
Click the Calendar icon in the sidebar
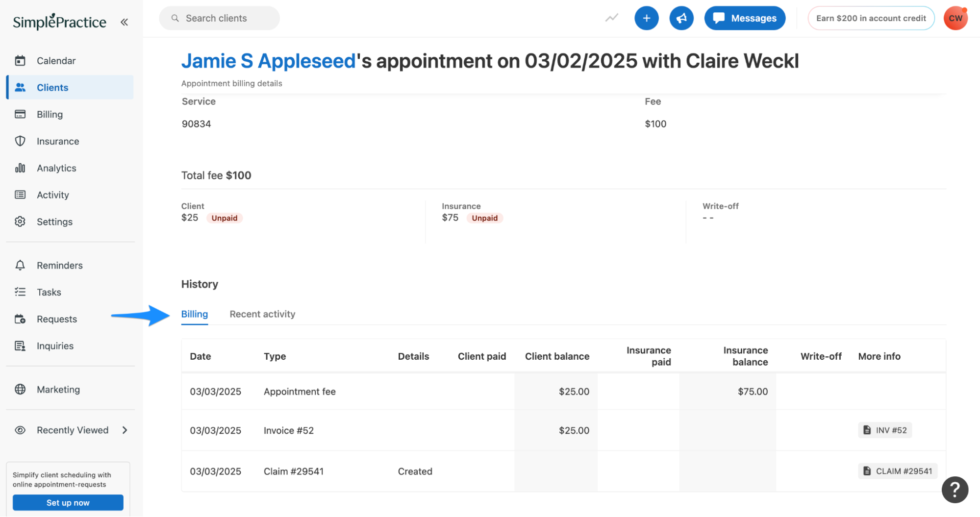coord(20,61)
